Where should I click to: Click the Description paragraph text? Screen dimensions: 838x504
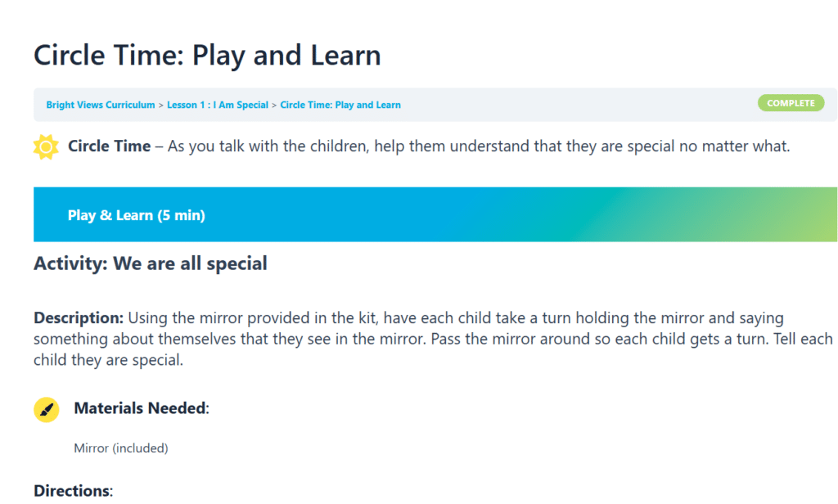[x=433, y=339]
